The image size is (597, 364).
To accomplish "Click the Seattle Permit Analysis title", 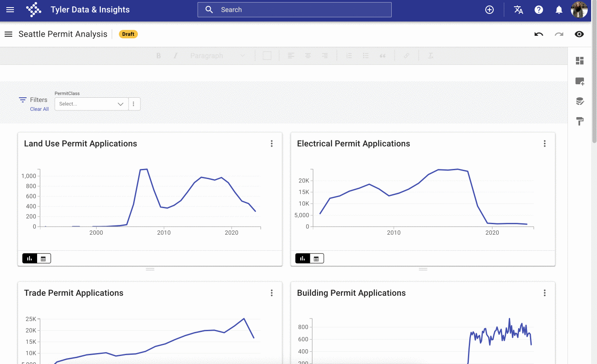I will pyautogui.click(x=63, y=34).
